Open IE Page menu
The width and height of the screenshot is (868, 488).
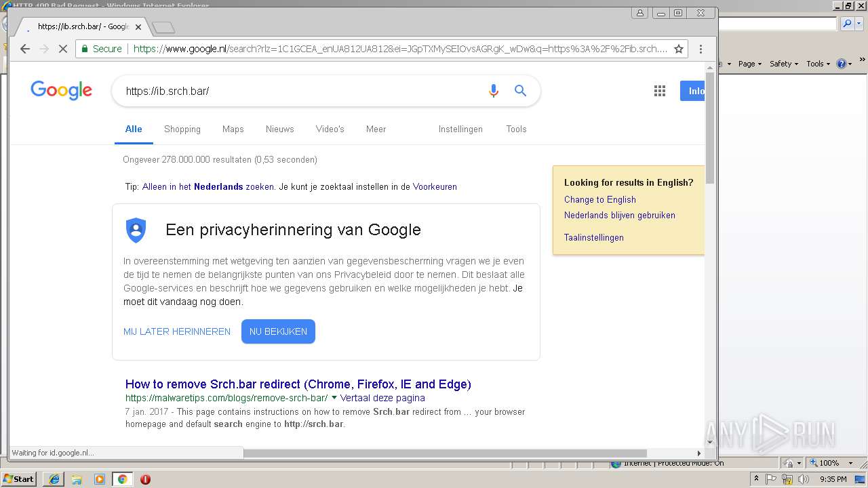tap(749, 64)
